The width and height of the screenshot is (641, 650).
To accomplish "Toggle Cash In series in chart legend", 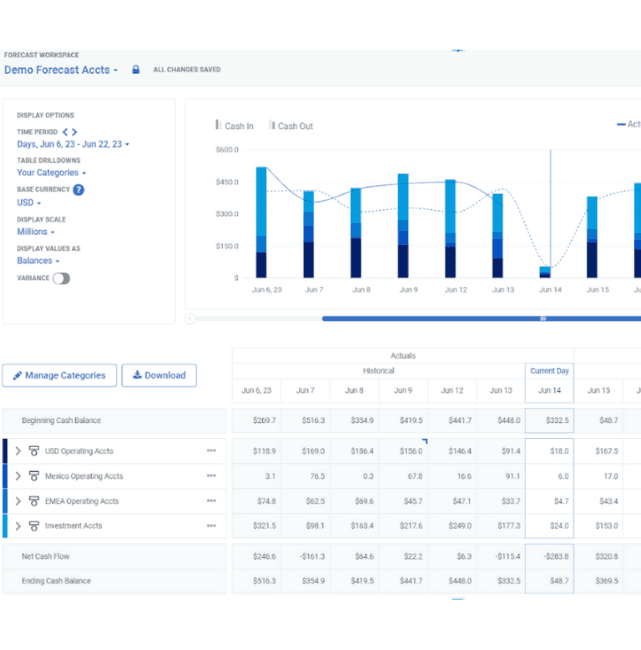I will tap(235, 126).
